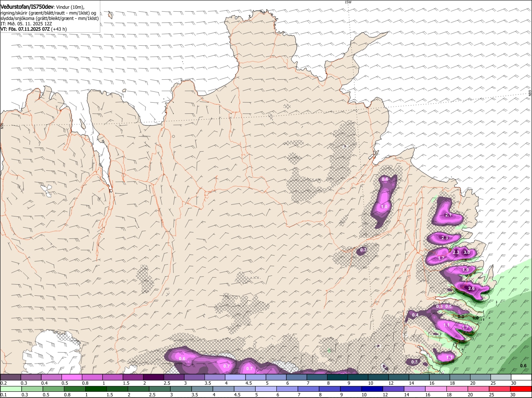Click the Veðurstofan/IS750dev title text

[27, 7]
